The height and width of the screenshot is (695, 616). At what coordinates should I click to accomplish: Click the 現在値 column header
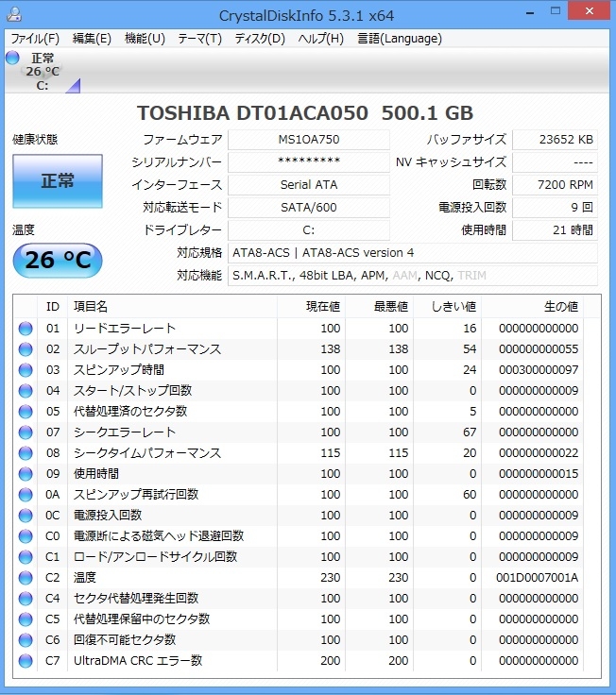312,307
